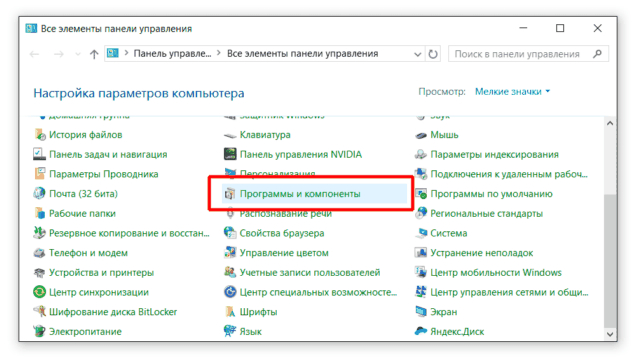Click the Центр мобильности Windows icon
This screenshot has width=643, height=363.
click(x=421, y=272)
